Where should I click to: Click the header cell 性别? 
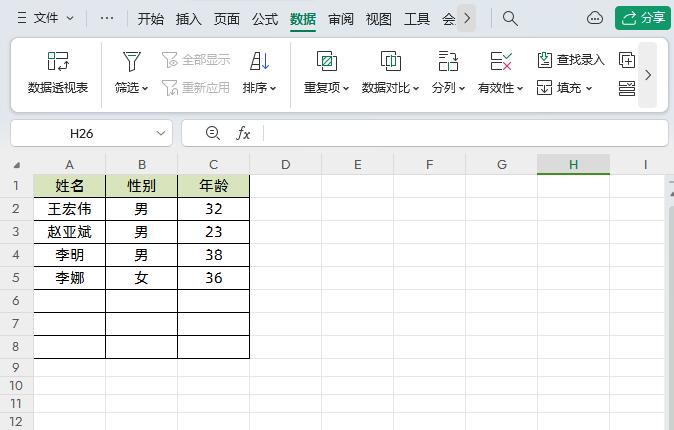(141, 186)
